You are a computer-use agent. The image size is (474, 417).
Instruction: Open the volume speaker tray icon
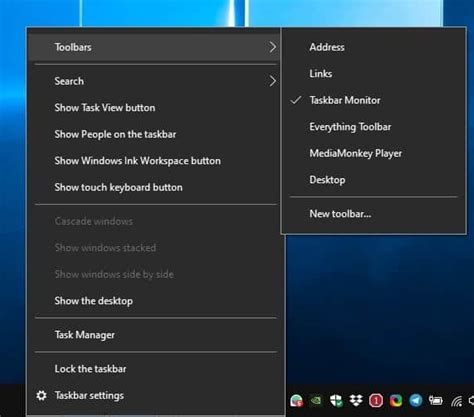[471, 400]
